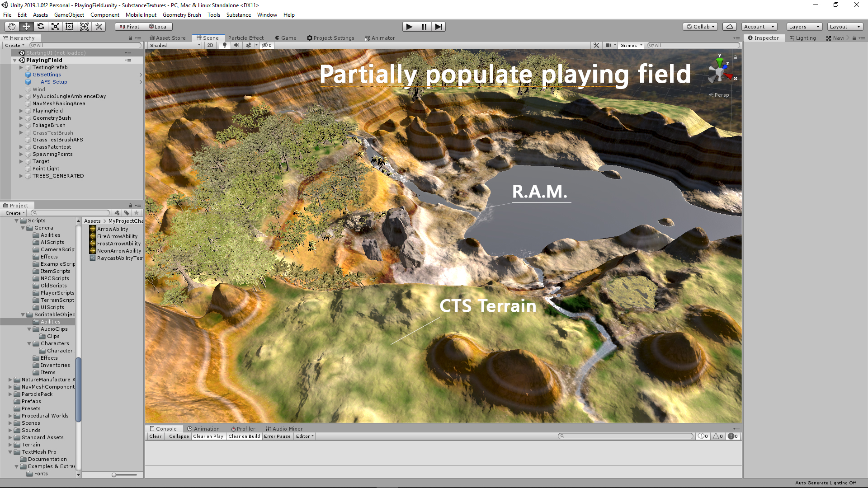Toggle Local handle rotation
868x488 pixels.
159,27
